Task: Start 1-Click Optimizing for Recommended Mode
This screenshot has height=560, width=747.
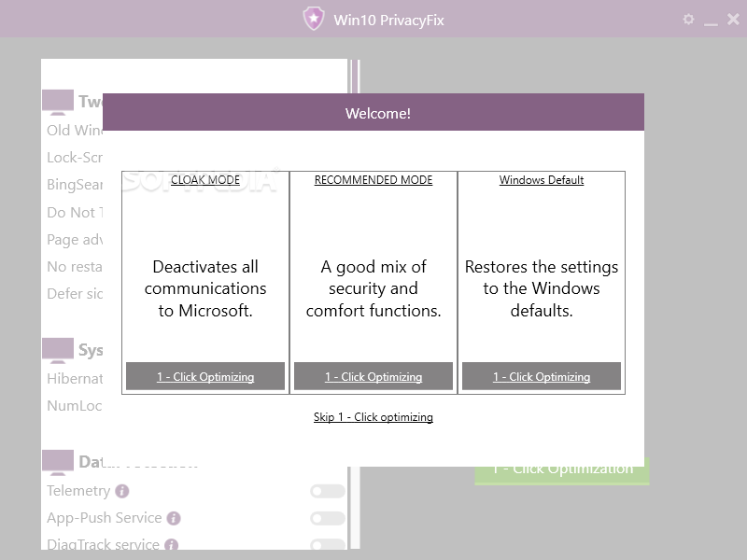Action: pos(373,376)
